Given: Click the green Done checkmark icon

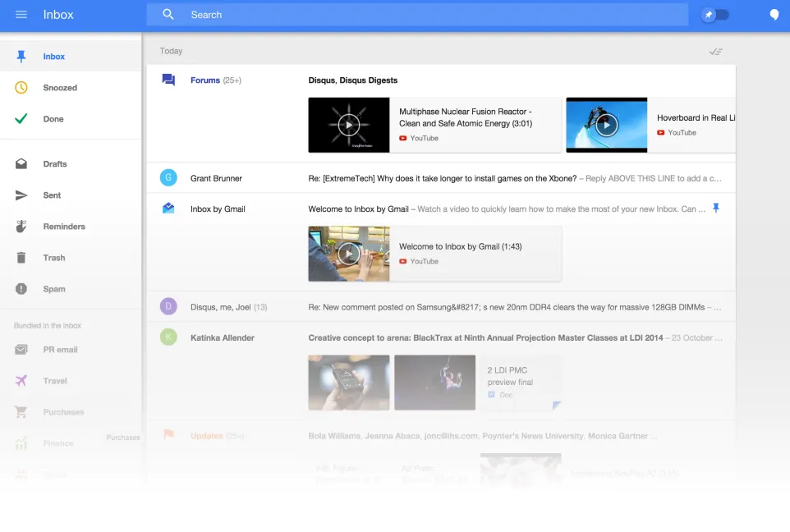Looking at the screenshot, I should click(21, 119).
